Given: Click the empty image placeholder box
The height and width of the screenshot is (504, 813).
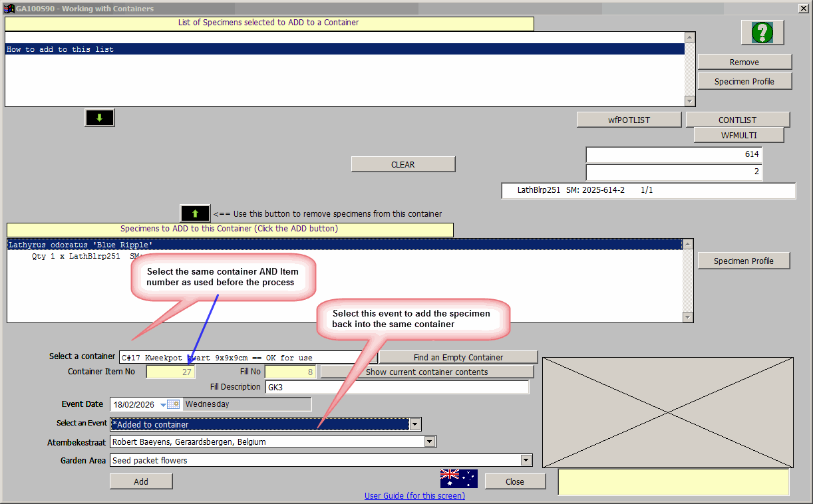Looking at the screenshot, I should click(667, 412).
